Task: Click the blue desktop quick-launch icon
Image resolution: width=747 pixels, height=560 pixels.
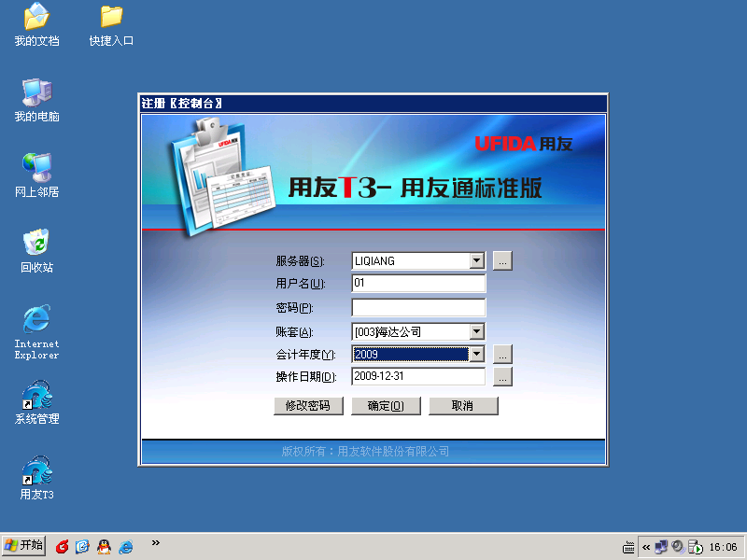Action: tap(82, 546)
